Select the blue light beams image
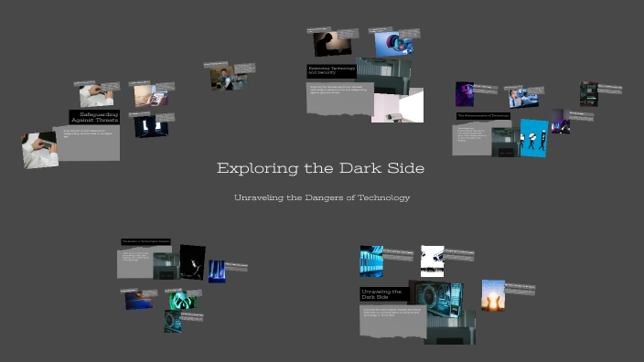 [217, 271]
